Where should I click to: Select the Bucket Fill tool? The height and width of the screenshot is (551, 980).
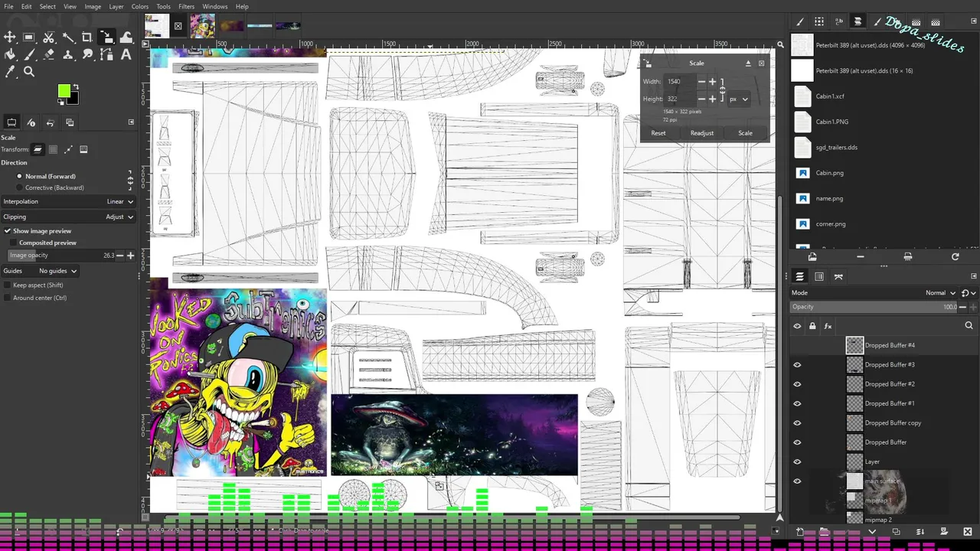click(x=10, y=55)
